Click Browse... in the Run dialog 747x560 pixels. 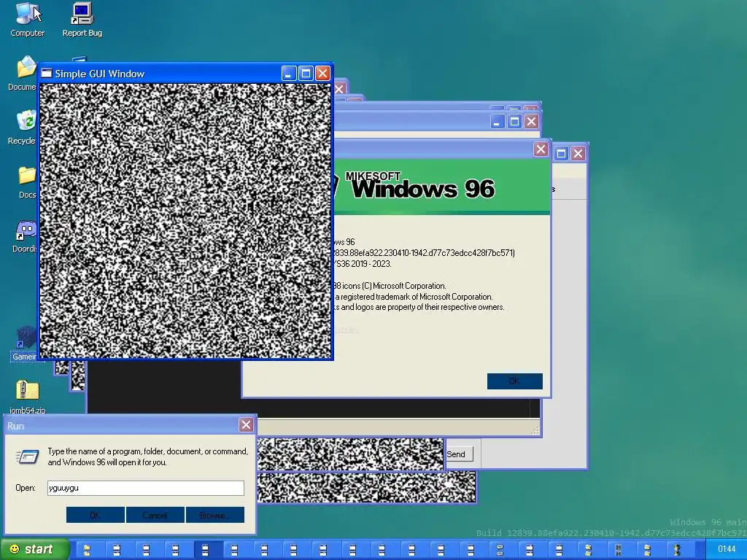pyautogui.click(x=215, y=515)
